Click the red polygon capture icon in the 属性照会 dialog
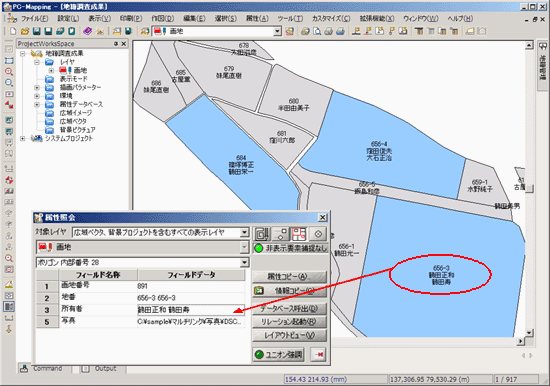Viewport: 550px width, 386px height. (x=299, y=234)
